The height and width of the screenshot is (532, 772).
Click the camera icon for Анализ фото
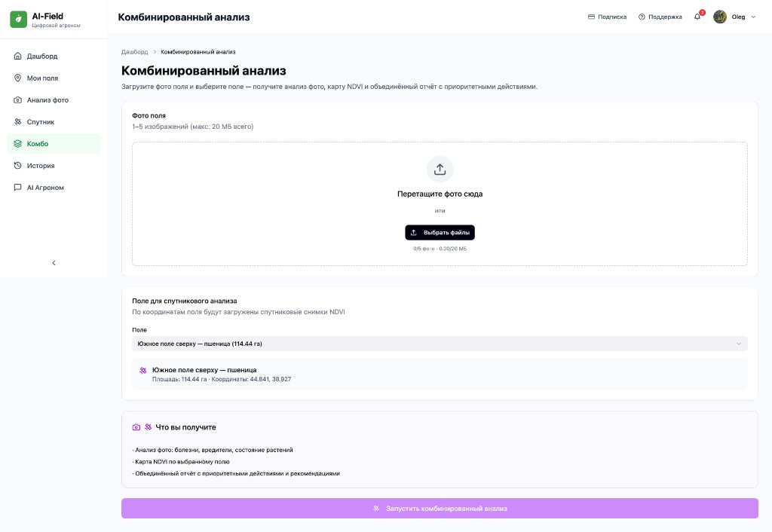pos(18,100)
